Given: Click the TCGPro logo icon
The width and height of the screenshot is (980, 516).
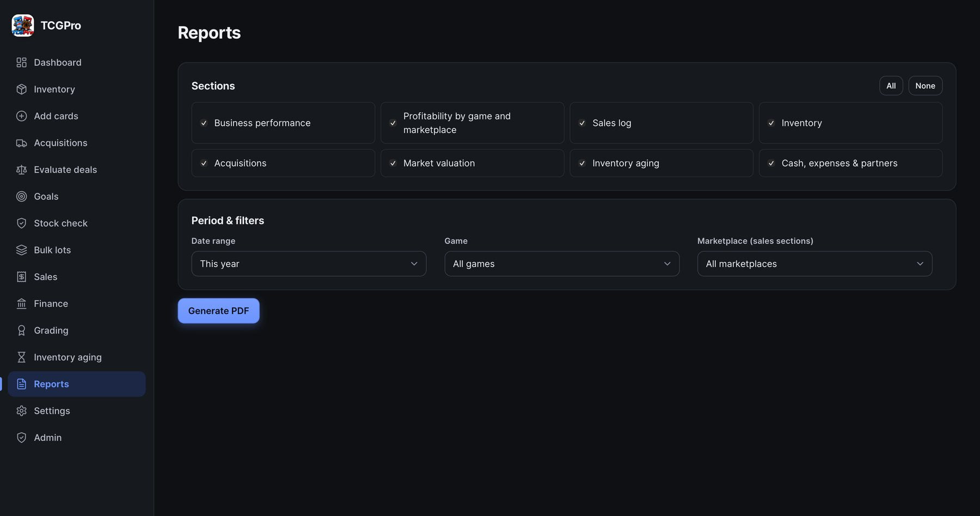Looking at the screenshot, I should point(23,25).
